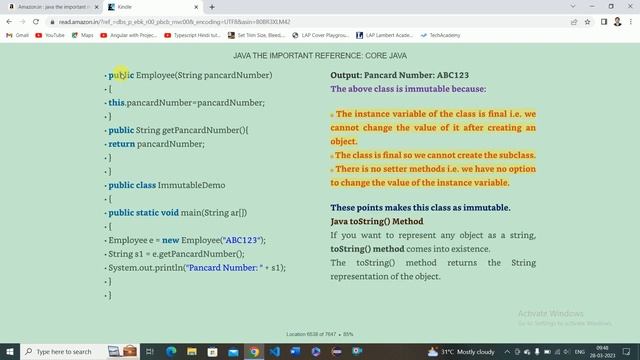Click the 'Output: Pancard Number: ABC123' line
The image size is (640, 360).
[x=400, y=75]
